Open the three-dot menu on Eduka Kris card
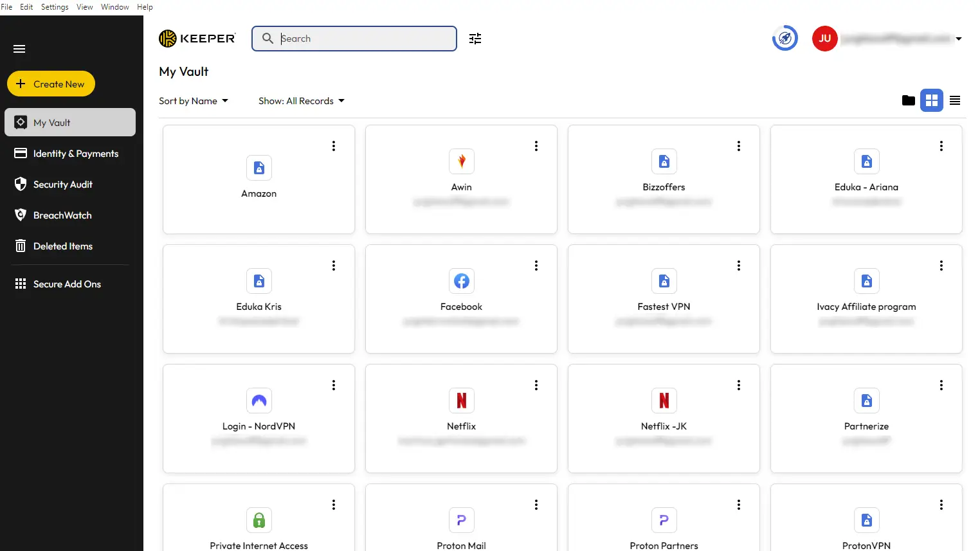 click(x=334, y=266)
